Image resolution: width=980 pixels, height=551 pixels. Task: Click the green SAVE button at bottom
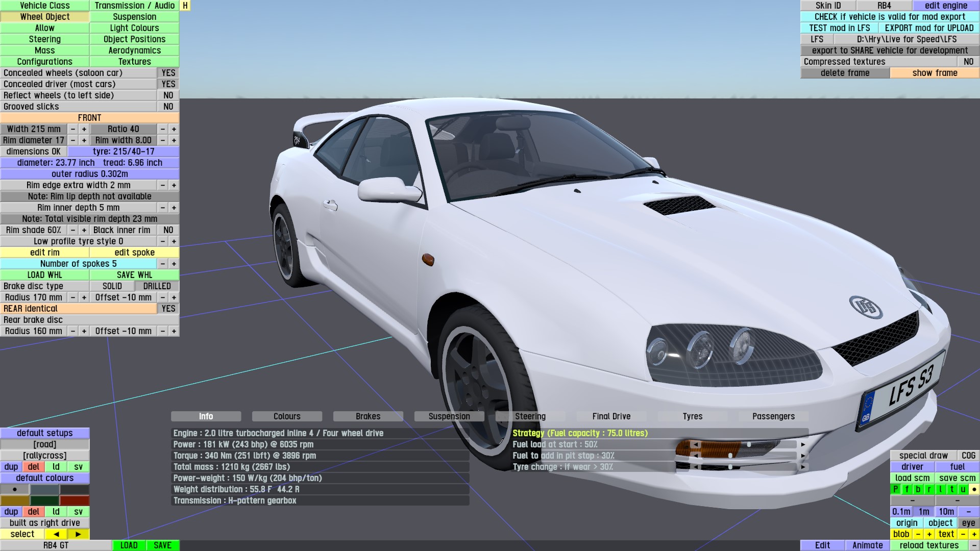[162, 545]
